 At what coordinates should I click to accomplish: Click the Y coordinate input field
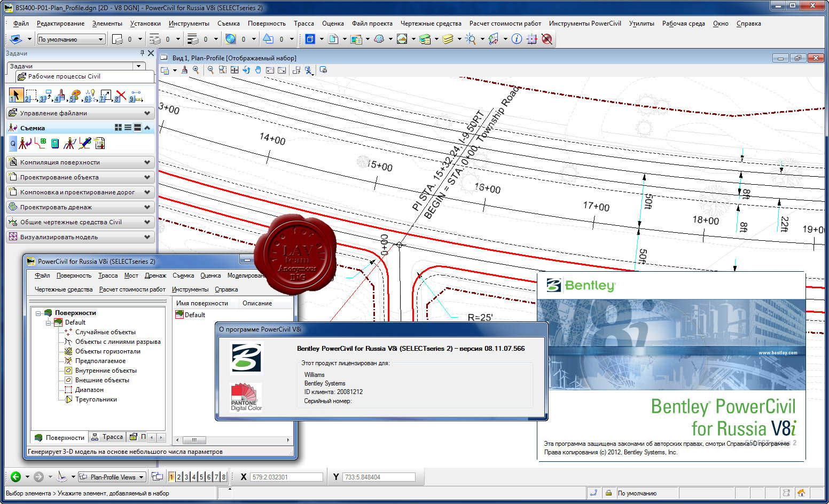[379, 477]
